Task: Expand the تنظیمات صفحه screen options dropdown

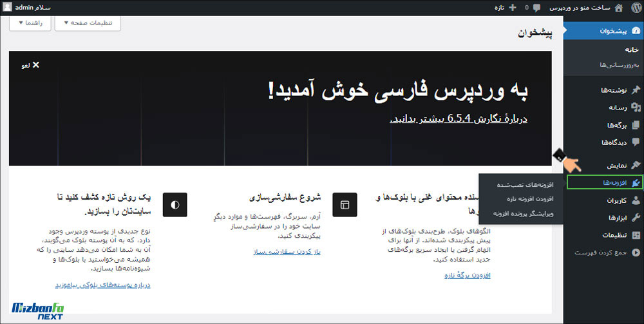Action: (88, 23)
